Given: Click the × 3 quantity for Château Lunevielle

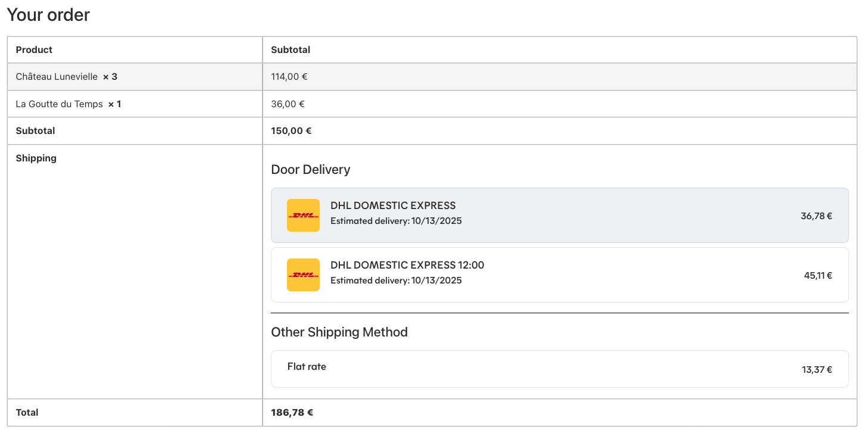Looking at the screenshot, I should pos(110,77).
